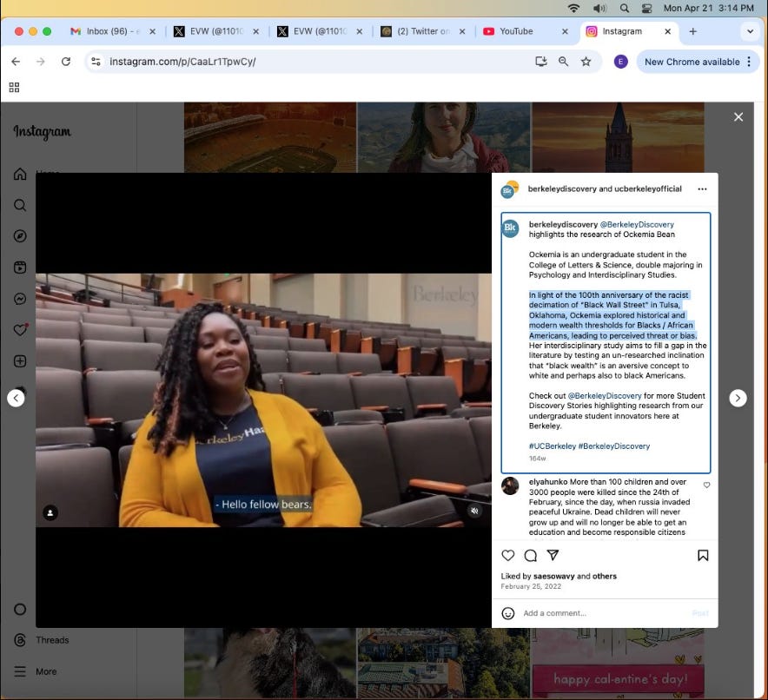Image resolution: width=768 pixels, height=700 pixels.
Task: Click sidebar profile avatar above Threads
Action: click(20, 610)
